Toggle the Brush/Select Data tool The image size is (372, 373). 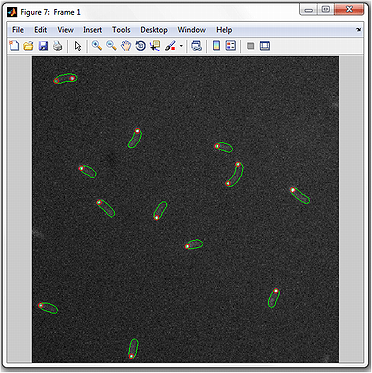coord(170,46)
